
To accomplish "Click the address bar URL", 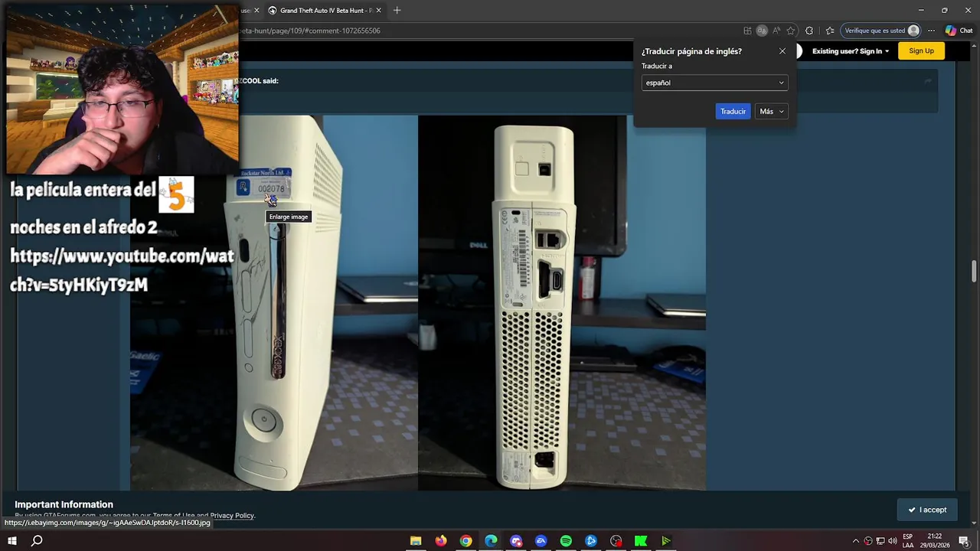I will [310, 31].
